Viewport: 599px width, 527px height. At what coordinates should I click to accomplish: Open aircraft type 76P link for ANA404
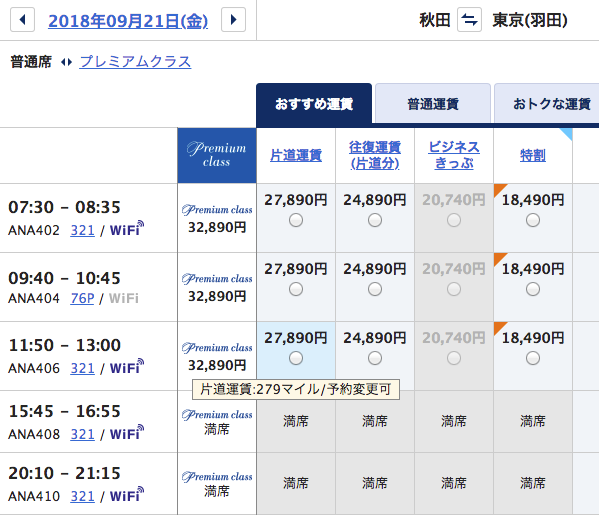[82, 298]
